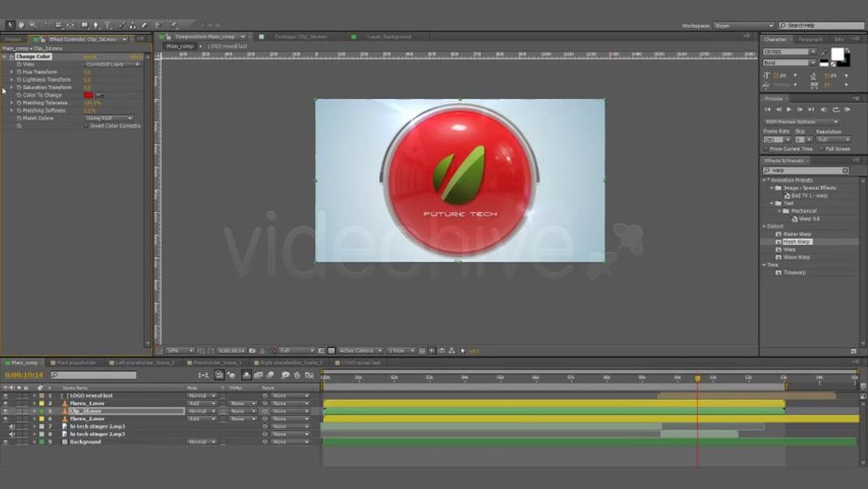This screenshot has height=489, width=868.
Task: Toggle the loop option in the Preview panel
Action: (x=836, y=109)
